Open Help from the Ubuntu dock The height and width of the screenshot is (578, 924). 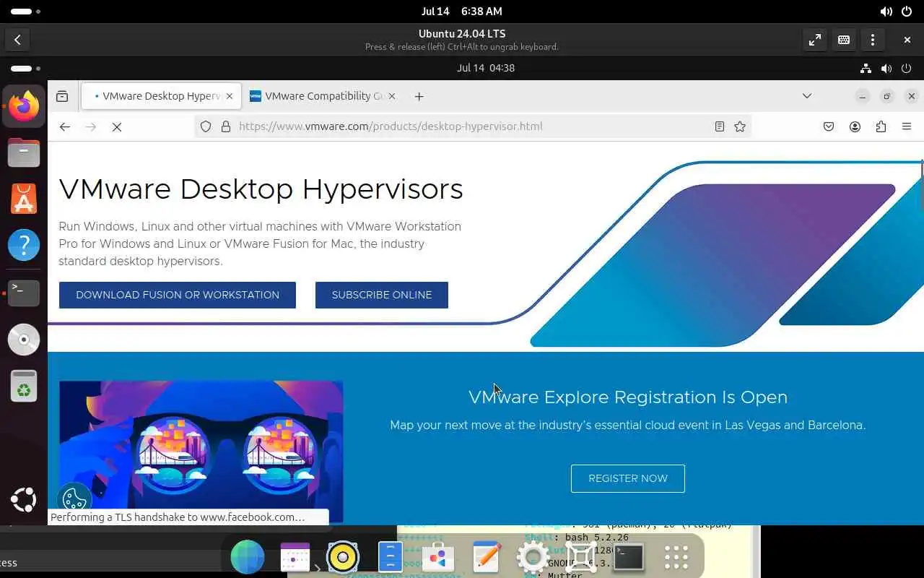(24, 245)
